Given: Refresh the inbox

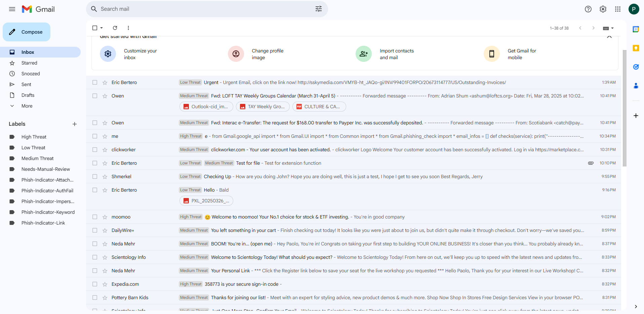Looking at the screenshot, I should 115,28.
